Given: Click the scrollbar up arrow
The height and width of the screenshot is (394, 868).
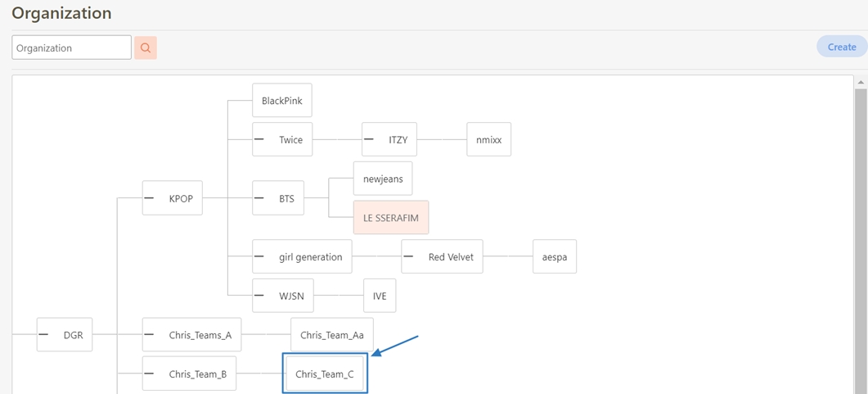Looking at the screenshot, I should 860,83.
